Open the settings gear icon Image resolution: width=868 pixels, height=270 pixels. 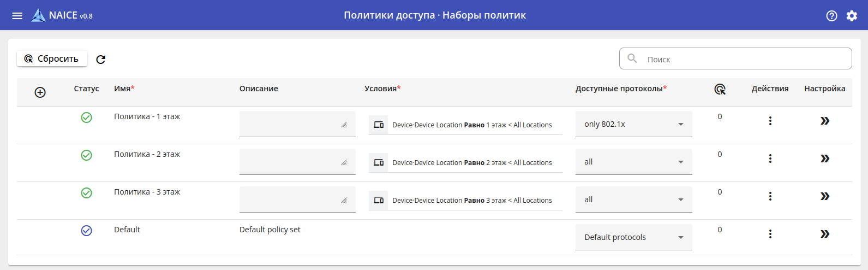coord(852,16)
